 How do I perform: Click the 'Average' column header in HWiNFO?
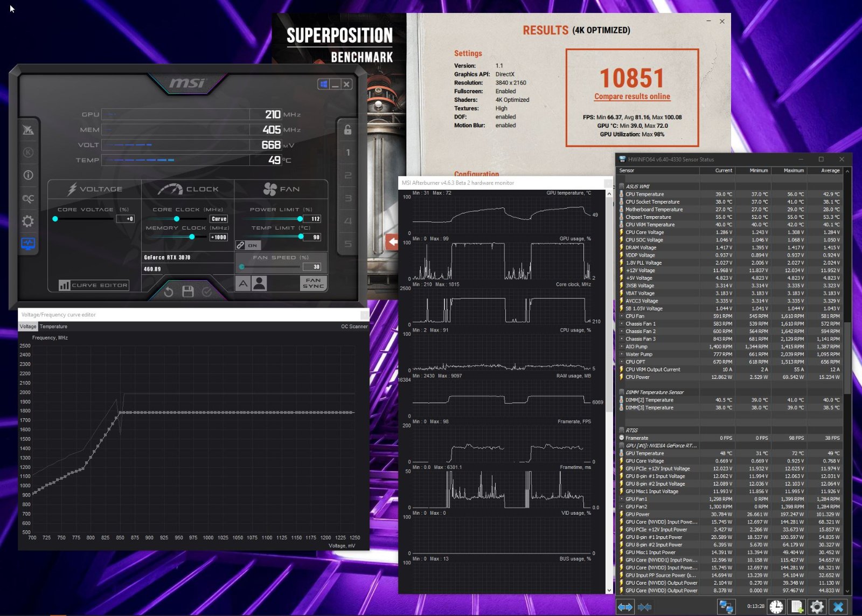pos(824,170)
